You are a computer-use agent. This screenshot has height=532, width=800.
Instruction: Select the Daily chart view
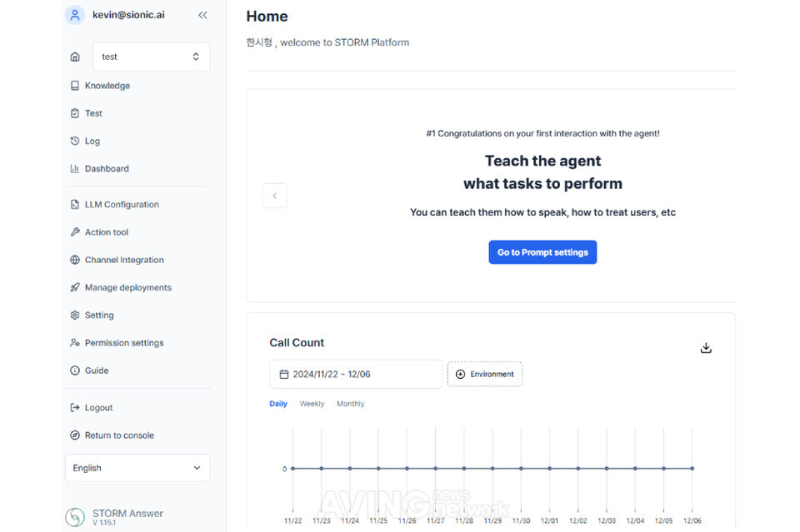(x=278, y=404)
